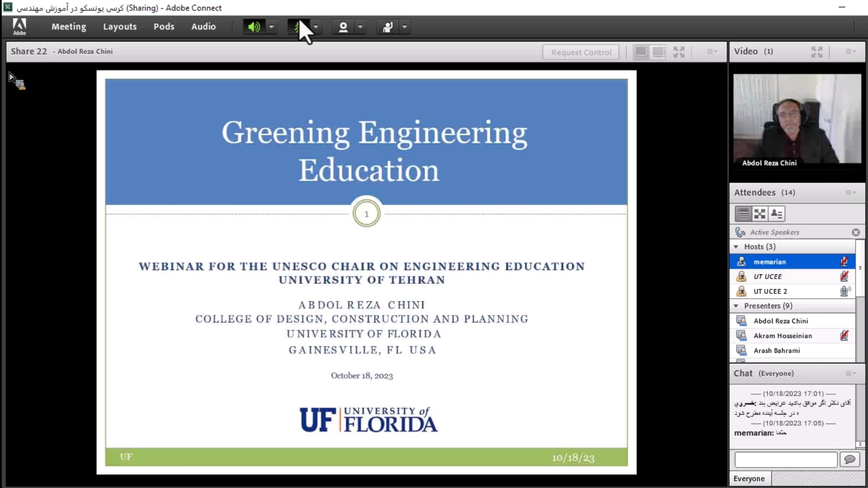The height and width of the screenshot is (488, 868).
Task: Select presenter Arash Bahrami in list
Action: click(x=793, y=350)
